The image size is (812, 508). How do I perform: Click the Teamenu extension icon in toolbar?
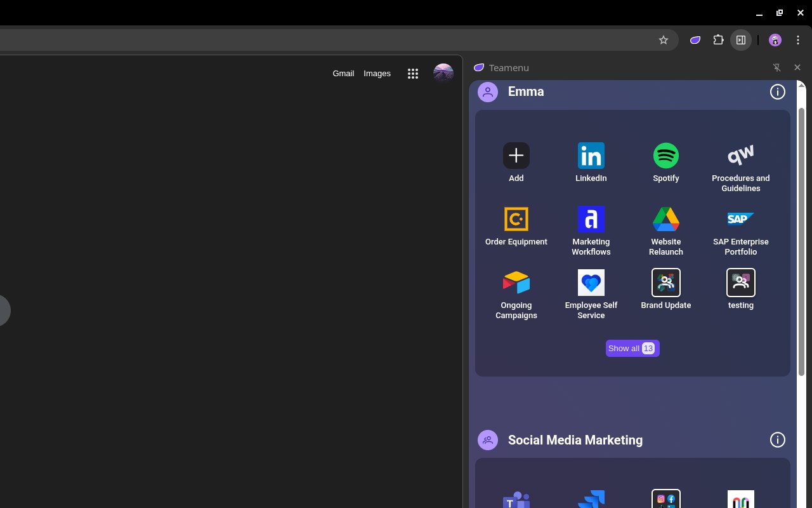tap(695, 40)
